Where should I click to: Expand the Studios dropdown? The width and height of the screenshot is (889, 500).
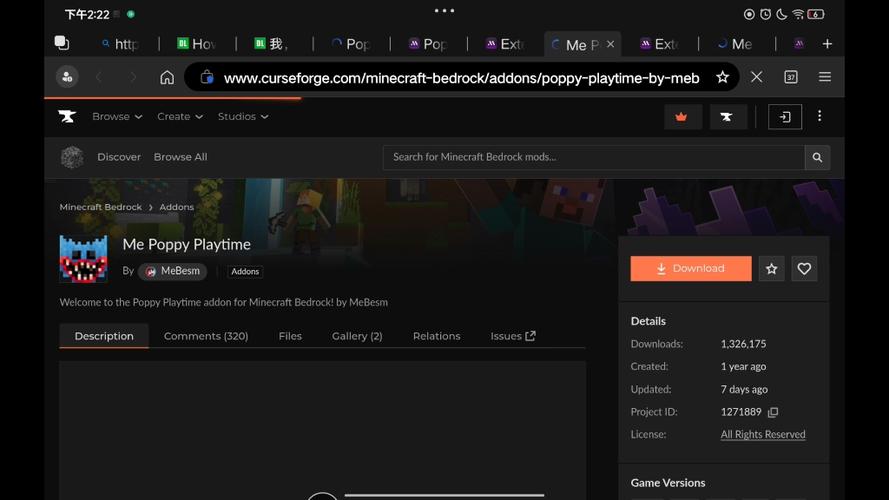click(243, 116)
